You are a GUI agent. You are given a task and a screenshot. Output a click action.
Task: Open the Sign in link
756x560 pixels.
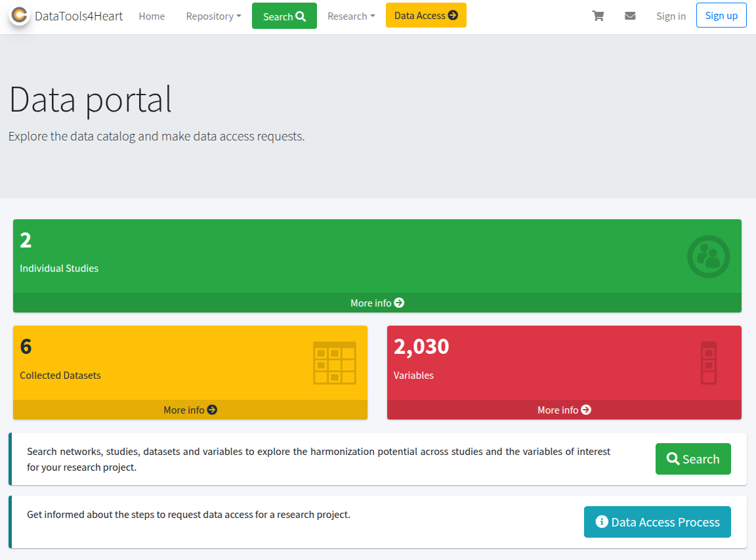pos(671,16)
